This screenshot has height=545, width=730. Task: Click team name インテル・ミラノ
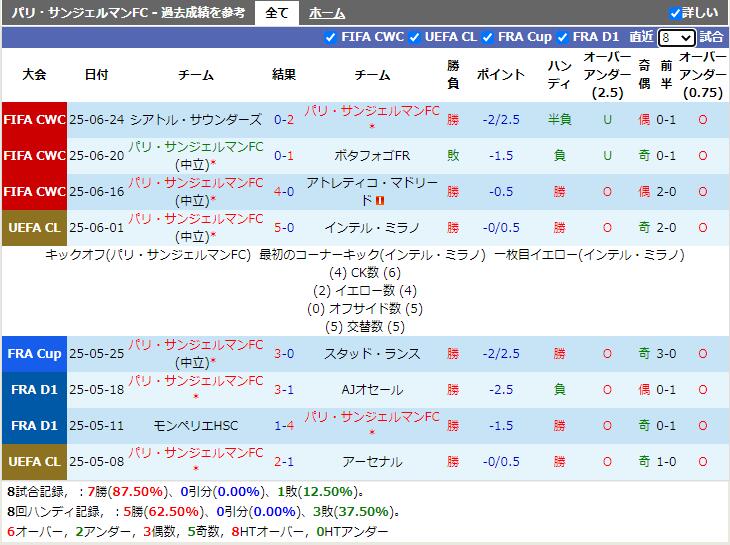click(x=372, y=228)
